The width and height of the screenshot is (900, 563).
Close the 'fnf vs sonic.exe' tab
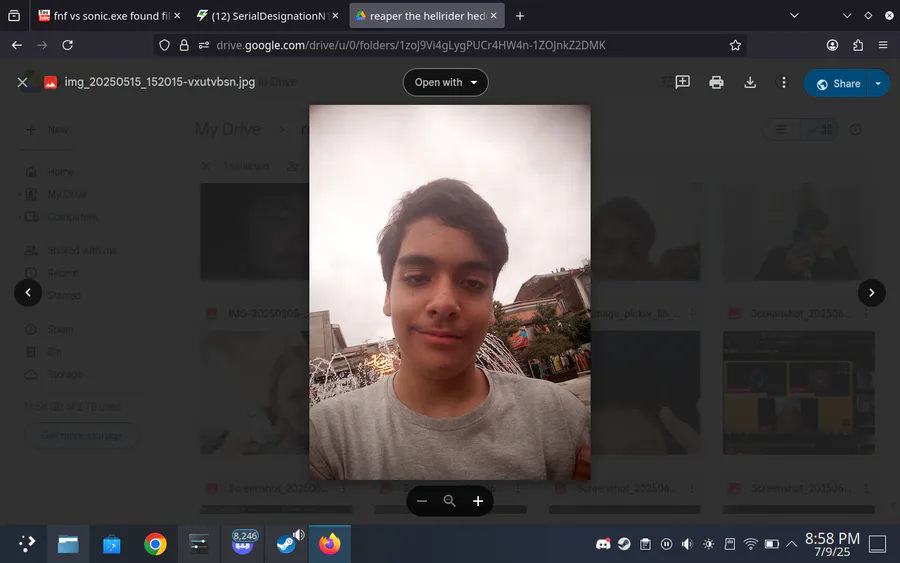pyautogui.click(x=177, y=16)
